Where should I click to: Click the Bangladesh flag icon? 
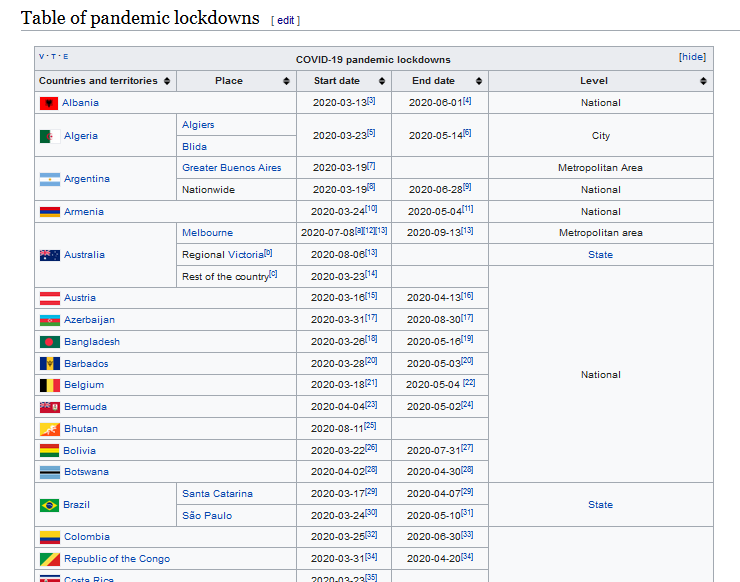[x=50, y=342]
